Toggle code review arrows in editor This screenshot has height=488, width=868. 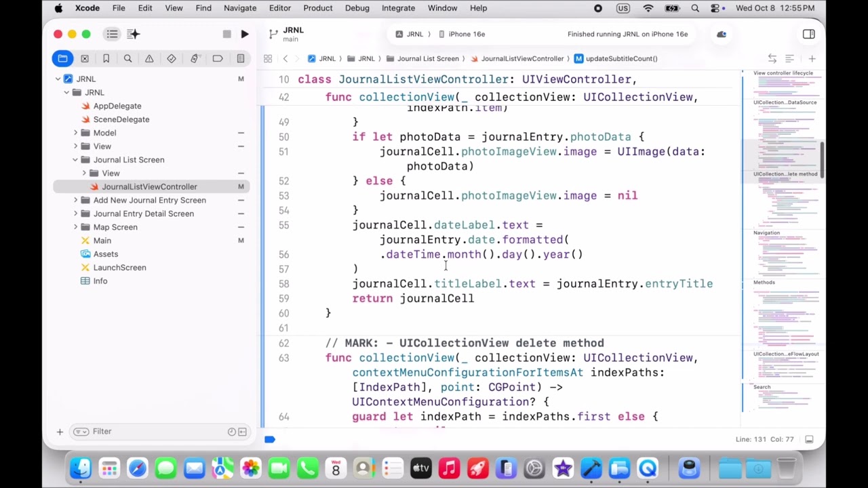pyautogui.click(x=772, y=58)
